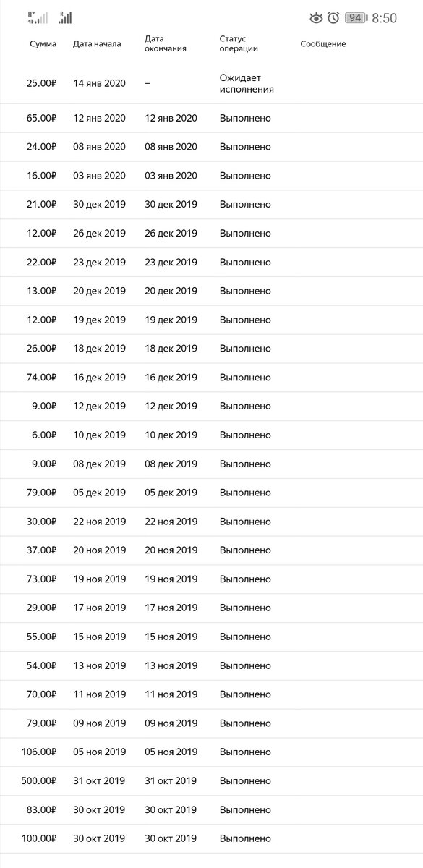The width and height of the screenshot is (423, 868).
Task: Select the Сумма column header
Action: (x=43, y=44)
